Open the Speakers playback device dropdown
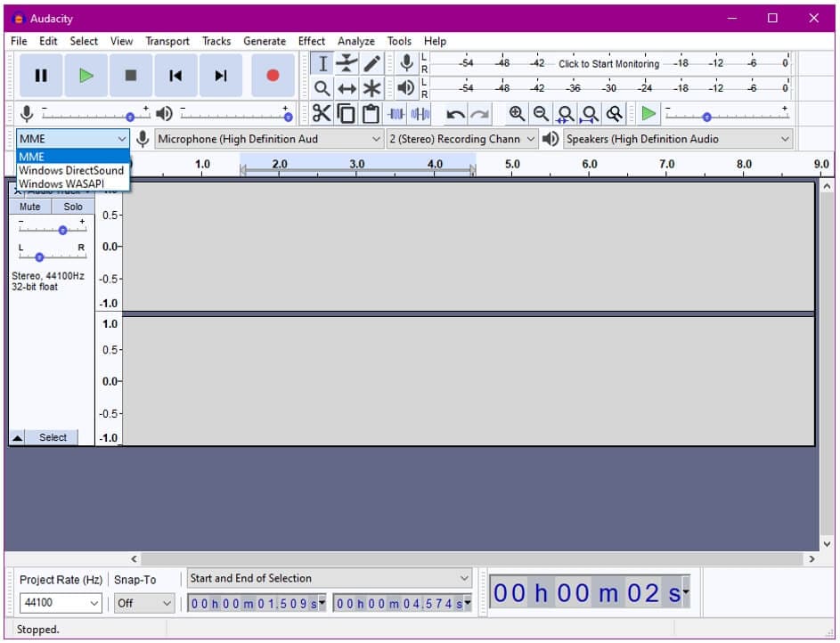Screen dimensions: 840x643 pyautogui.click(x=678, y=139)
